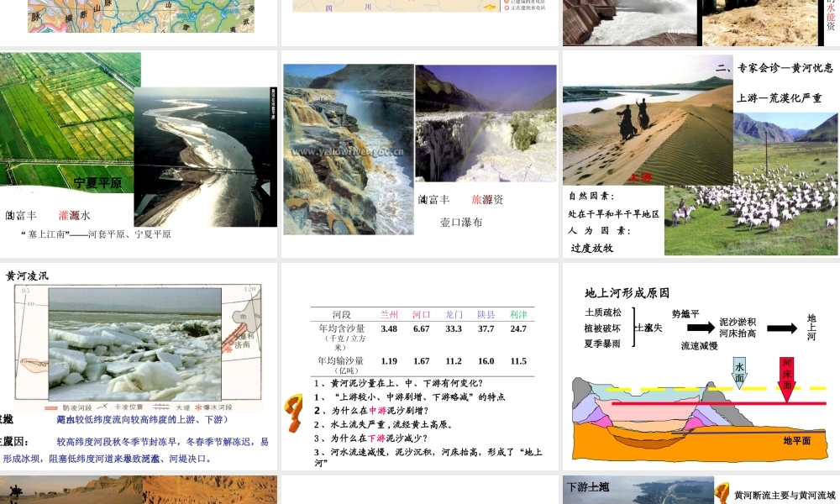This screenshot has height=504, width=840.
Task: Click the table value 11.5
Action: click(x=518, y=361)
